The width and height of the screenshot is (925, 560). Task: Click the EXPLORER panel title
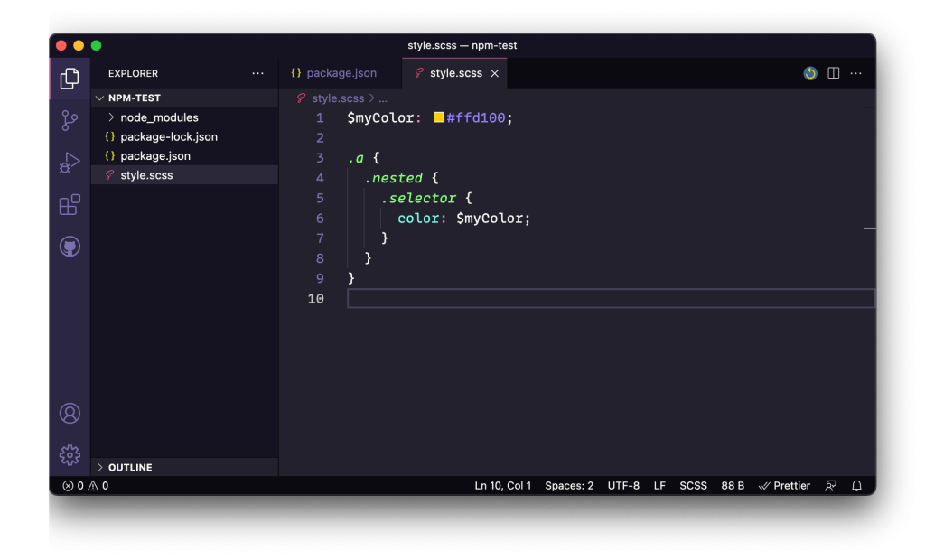[x=134, y=73]
